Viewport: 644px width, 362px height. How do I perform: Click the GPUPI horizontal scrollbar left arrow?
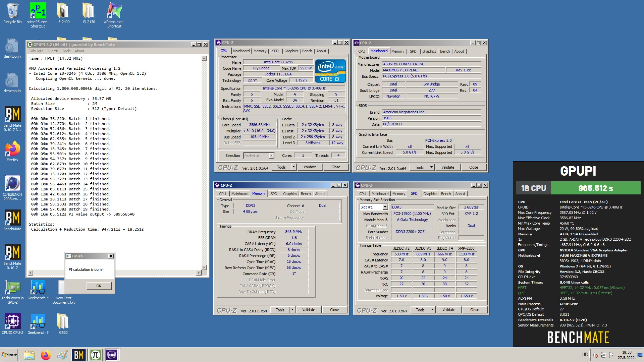(x=31, y=273)
